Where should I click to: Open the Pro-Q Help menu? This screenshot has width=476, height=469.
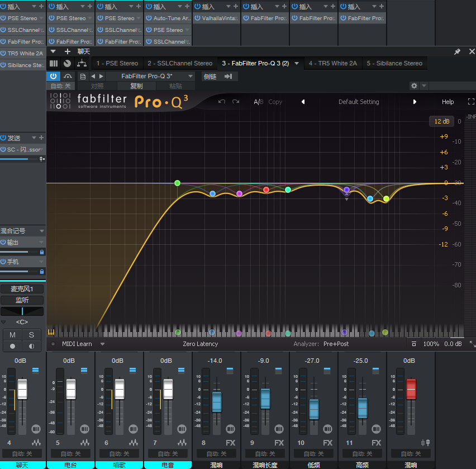pos(448,102)
